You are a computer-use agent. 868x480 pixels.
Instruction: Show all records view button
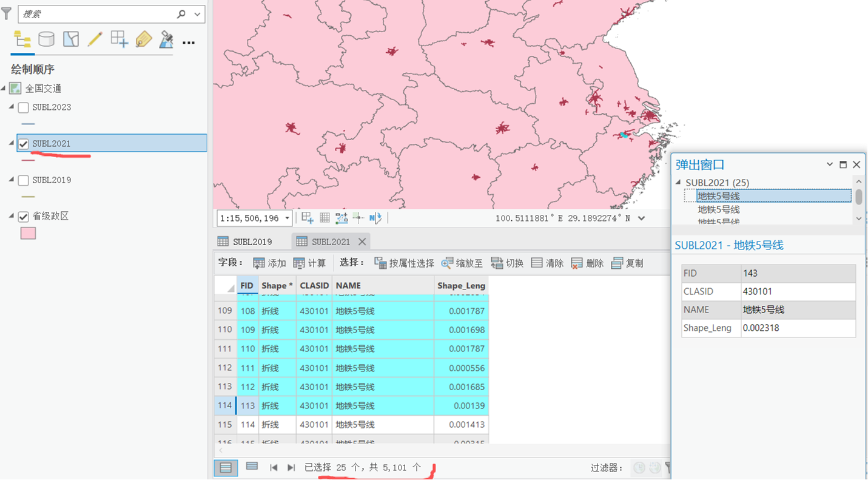click(x=226, y=467)
